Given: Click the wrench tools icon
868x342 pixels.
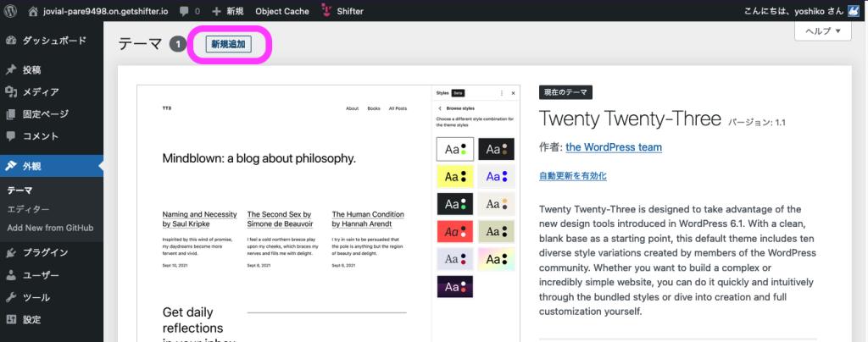Looking at the screenshot, I should coord(11,297).
